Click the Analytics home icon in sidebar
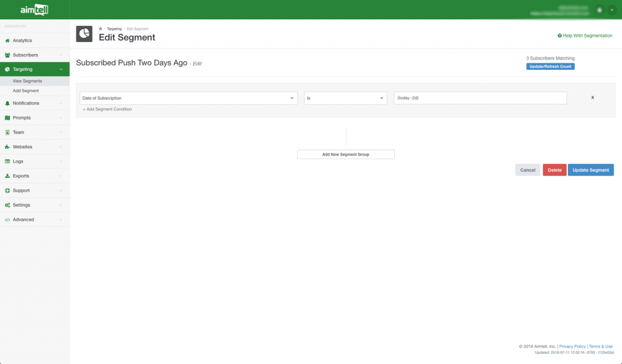622x364 pixels. coord(7,41)
